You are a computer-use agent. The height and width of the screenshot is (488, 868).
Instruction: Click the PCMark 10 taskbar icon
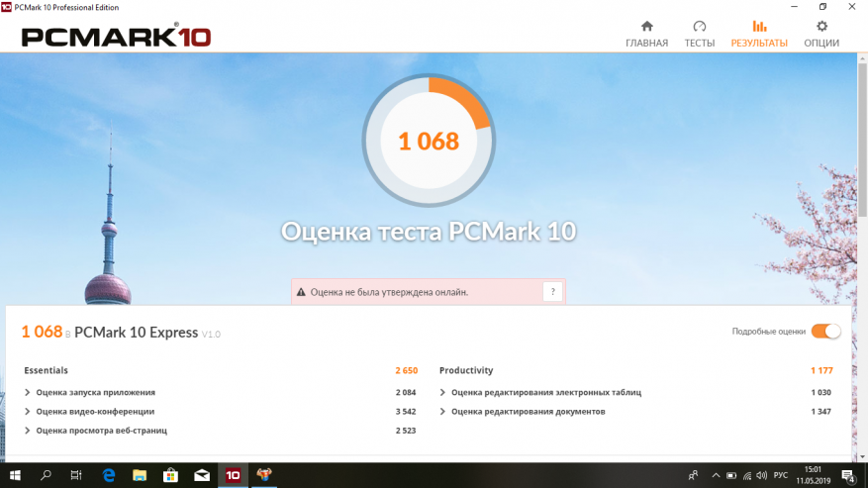[x=233, y=475]
